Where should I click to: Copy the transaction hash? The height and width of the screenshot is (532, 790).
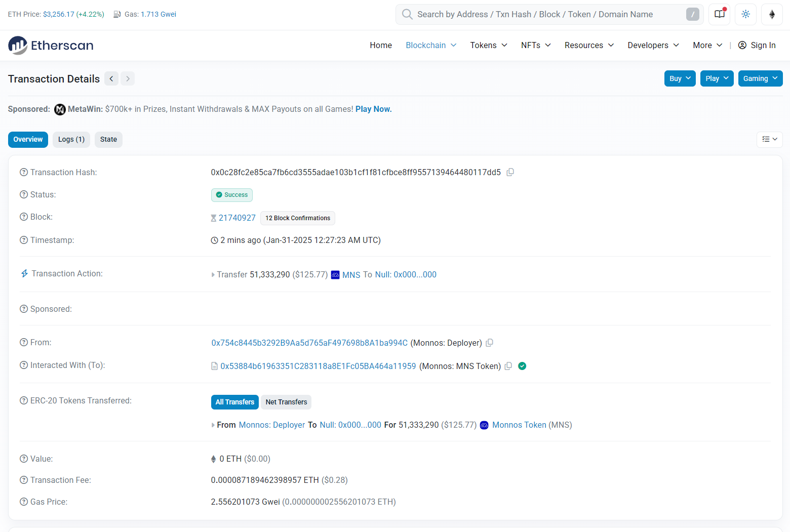click(x=510, y=172)
